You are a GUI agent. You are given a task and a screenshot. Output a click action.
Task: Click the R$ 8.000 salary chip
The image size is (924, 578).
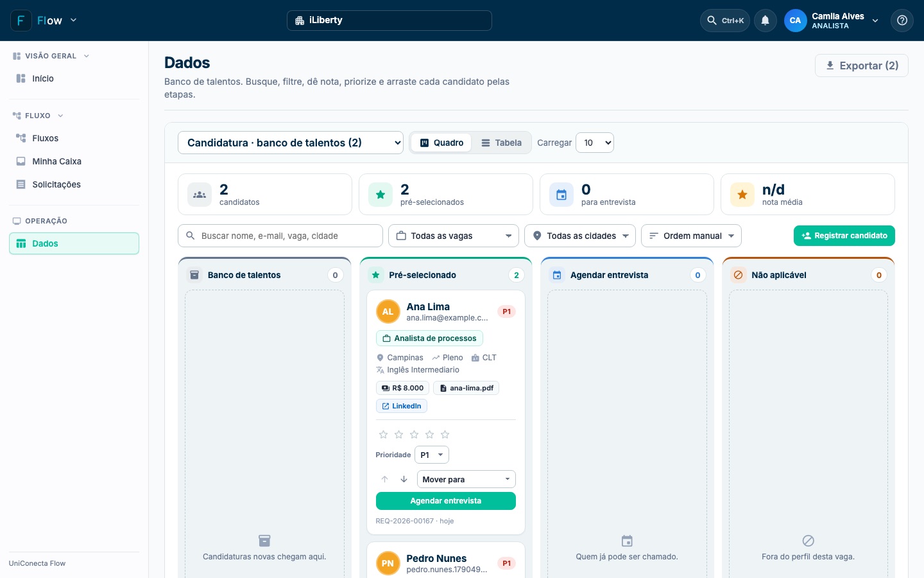point(402,388)
